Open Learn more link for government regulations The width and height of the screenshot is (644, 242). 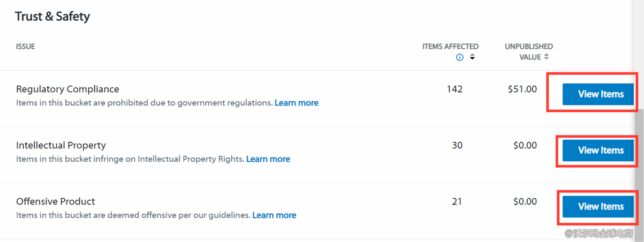pyautogui.click(x=296, y=103)
